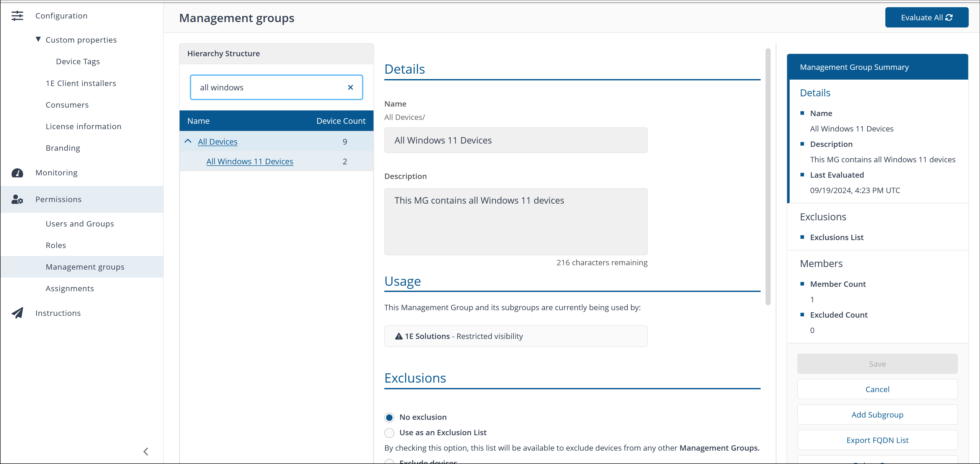
Task: Click the refresh icon on Evaluate All
Action: [949, 17]
